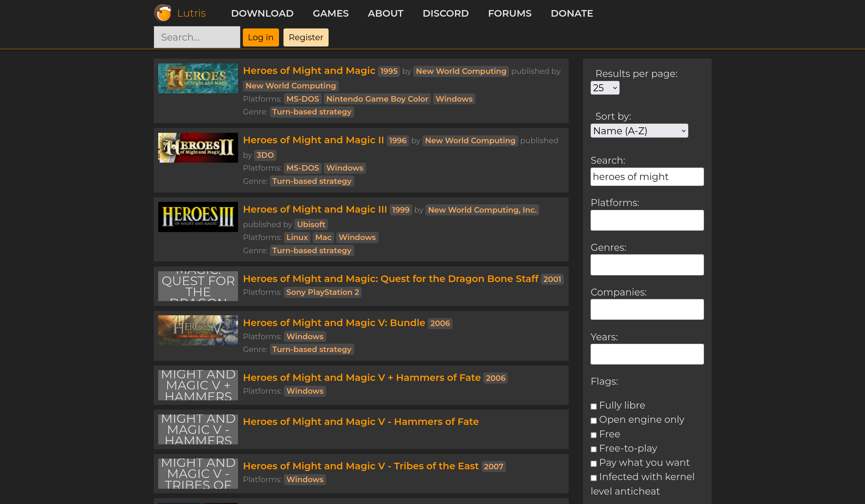This screenshot has width=865, height=504.
Task: Open Tribes of the East placeholder thumbnail
Action: [198, 473]
